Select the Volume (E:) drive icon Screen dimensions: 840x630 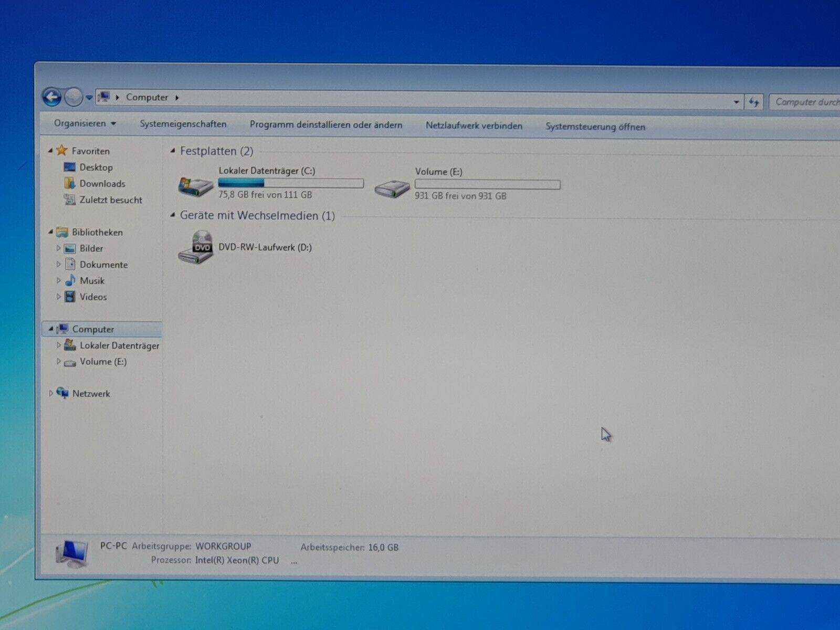[x=392, y=188]
